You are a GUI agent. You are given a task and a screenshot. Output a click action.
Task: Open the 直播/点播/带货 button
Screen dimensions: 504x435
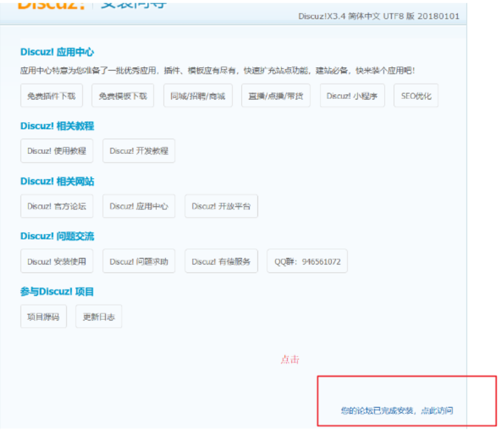[x=276, y=96]
